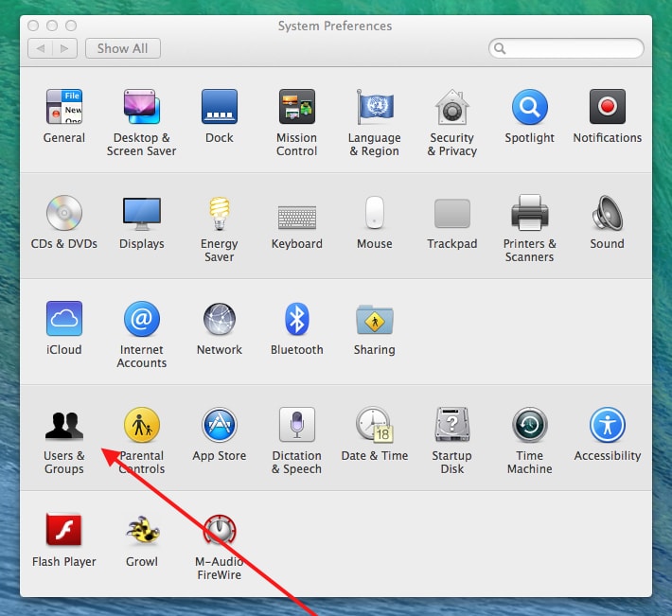Open M-Audio FireWire preferences
This screenshot has width=672, height=616.
click(220, 530)
